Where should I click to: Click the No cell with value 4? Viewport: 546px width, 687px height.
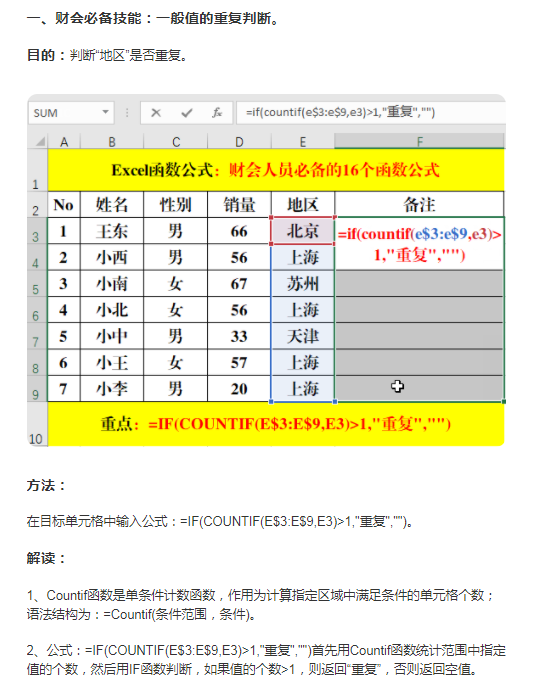pyautogui.click(x=64, y=310)
